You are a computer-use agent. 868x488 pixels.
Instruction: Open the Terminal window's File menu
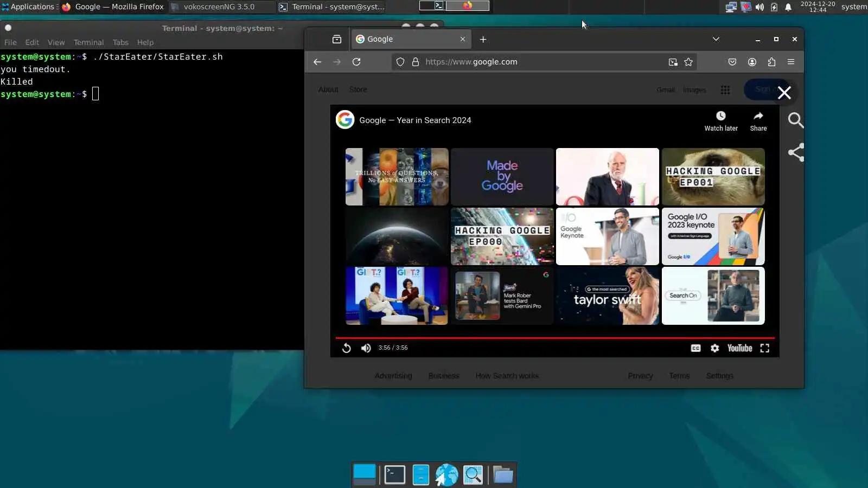pyautogui.click(x=10, y=42)
